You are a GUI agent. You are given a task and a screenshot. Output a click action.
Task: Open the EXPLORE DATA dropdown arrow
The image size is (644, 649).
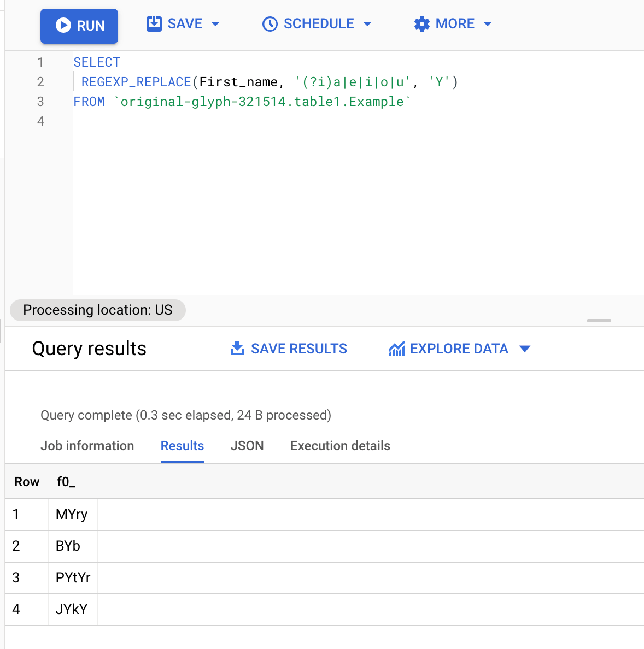[x=525, y=349]
